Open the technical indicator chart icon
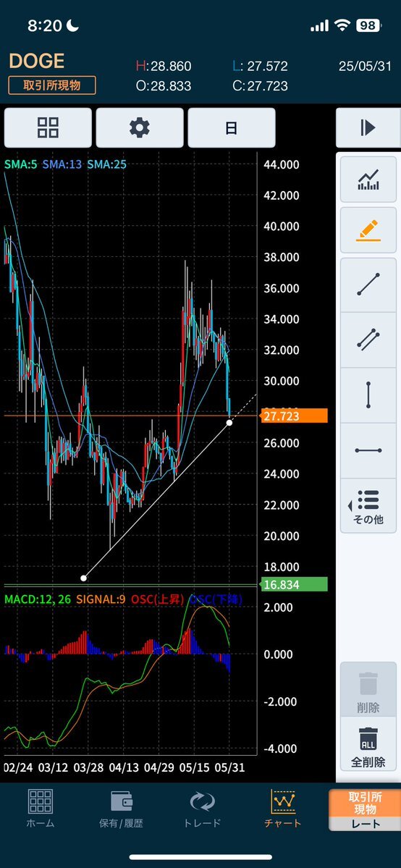Viewport: 401px width, 868px height. point(368,180)
